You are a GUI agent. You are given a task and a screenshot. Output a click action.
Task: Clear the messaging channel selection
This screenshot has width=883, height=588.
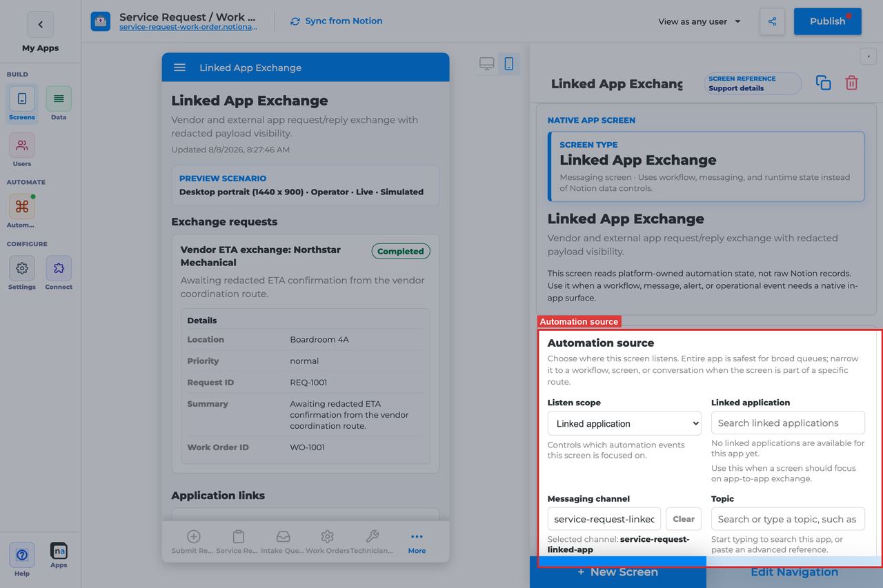(x=684, y=519)
